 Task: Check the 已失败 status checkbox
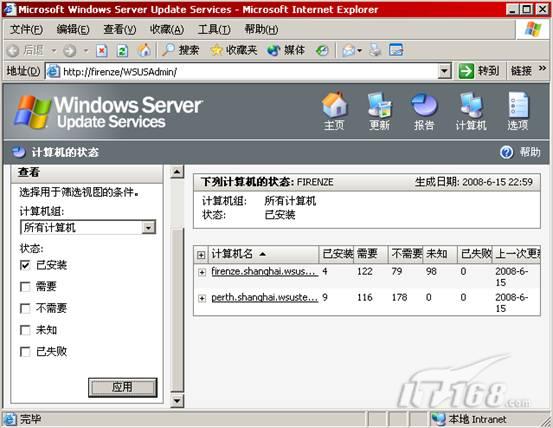[x=25, y=351]
